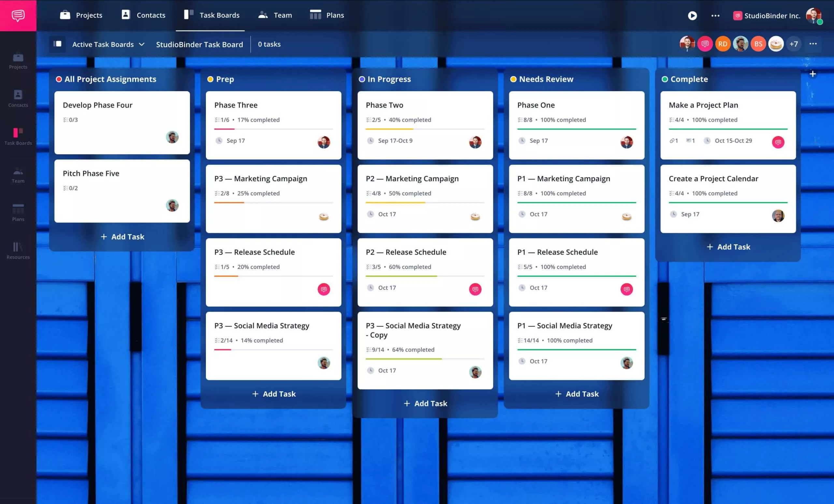The image size is (834, 504).
Task: Click the green status dot beside Complete
Action: pos(665,79)
